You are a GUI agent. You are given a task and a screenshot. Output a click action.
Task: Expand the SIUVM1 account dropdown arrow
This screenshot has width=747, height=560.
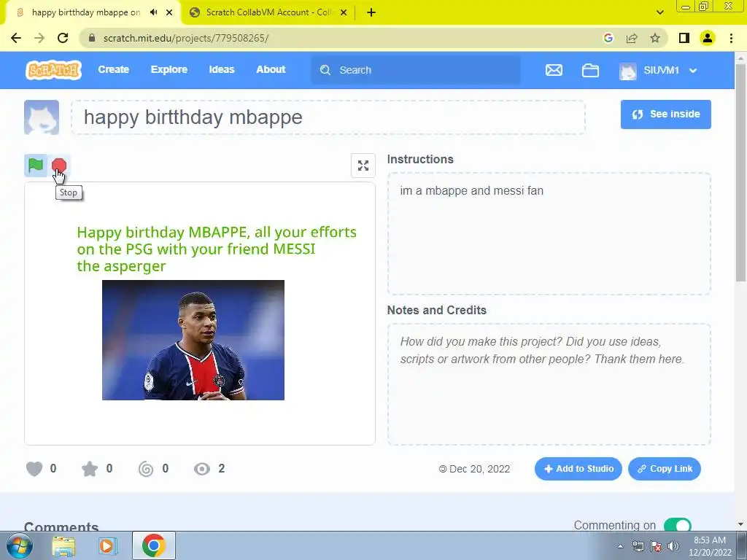693,71
